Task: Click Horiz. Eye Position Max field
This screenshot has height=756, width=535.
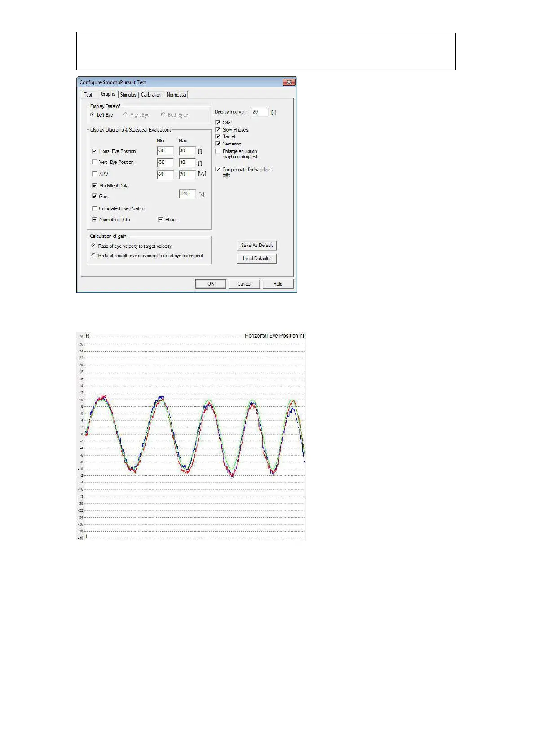Action: 187,151
